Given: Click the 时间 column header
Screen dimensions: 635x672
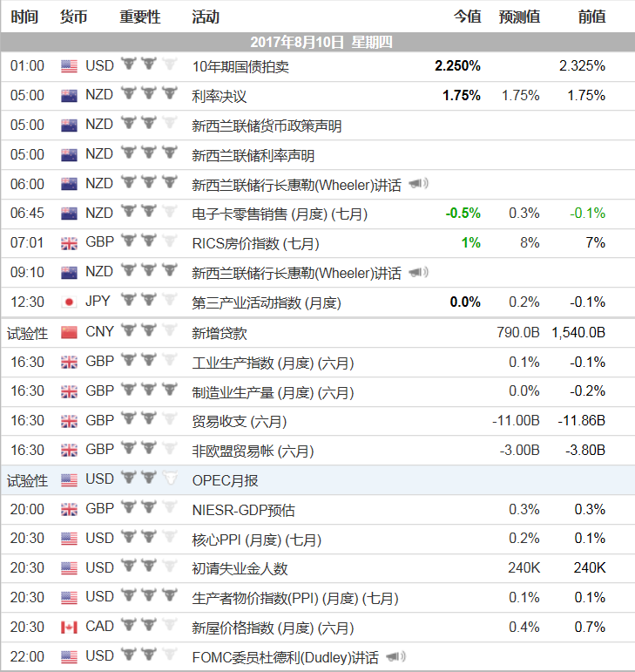Looking at the screenshot, I should coord(24,17).
